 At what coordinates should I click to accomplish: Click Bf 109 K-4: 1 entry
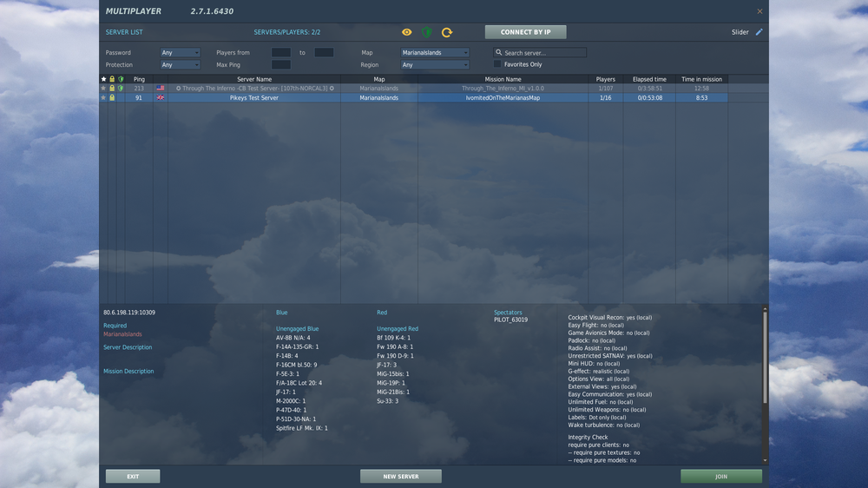click(393, 338)
